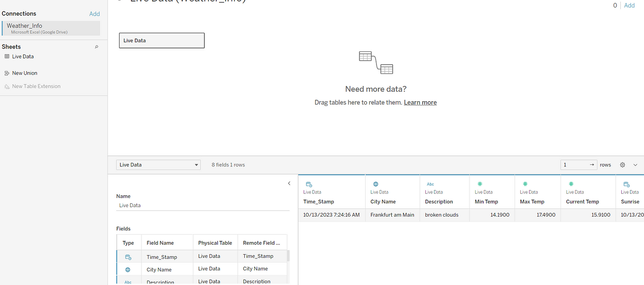Select the Weather_Info connection
The image size is (644, 285).
51,28
